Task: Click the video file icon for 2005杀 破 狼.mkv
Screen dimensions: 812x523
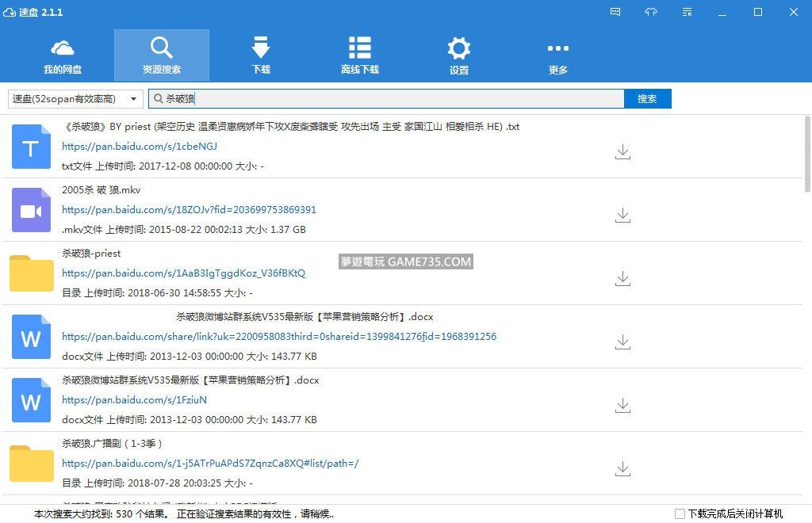Action: coord(31,210)
